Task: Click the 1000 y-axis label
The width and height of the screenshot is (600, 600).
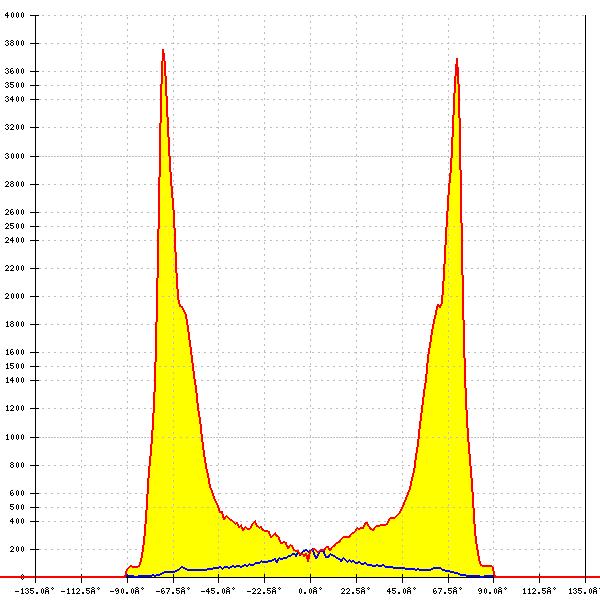Action: [15, 437]
